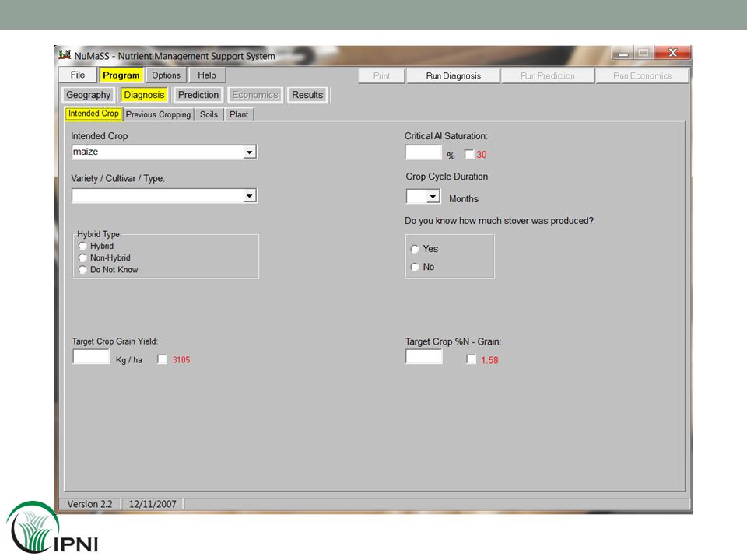Check the default grain yield 3105 checkbox
Screen dimensions: 747x560
click(162, 359)
